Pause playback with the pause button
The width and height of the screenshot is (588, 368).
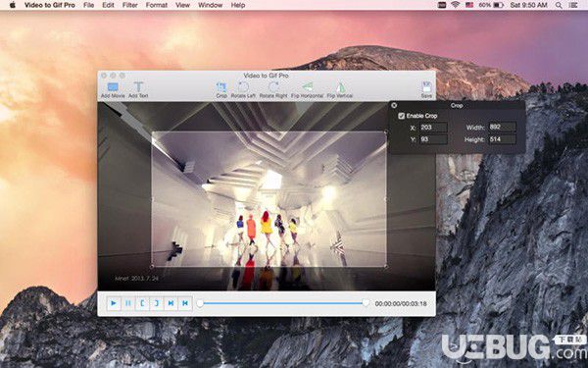click(127, 303)
